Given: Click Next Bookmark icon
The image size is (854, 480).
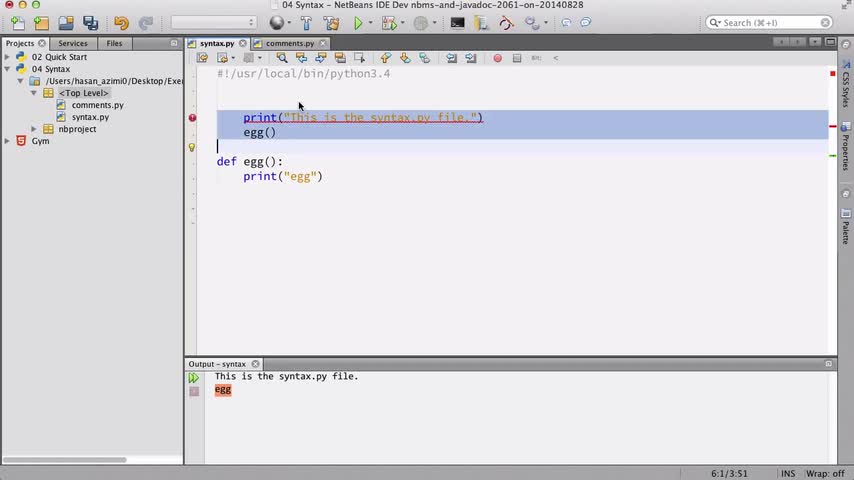Looking at the screenshot, I should point(405,58).
